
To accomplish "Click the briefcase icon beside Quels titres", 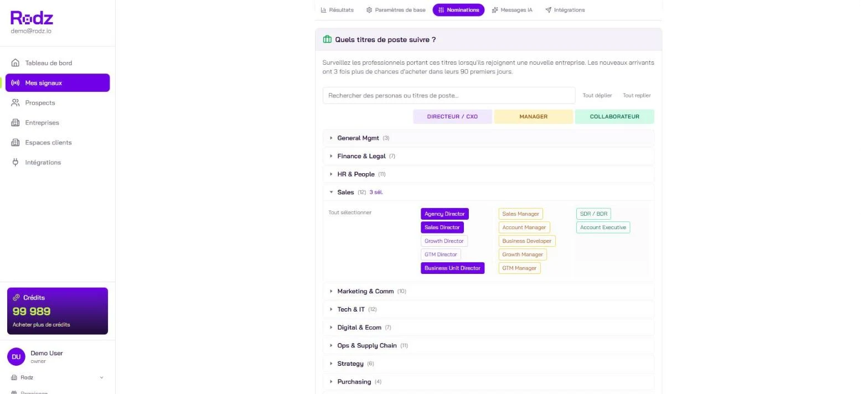I will 327,40.
